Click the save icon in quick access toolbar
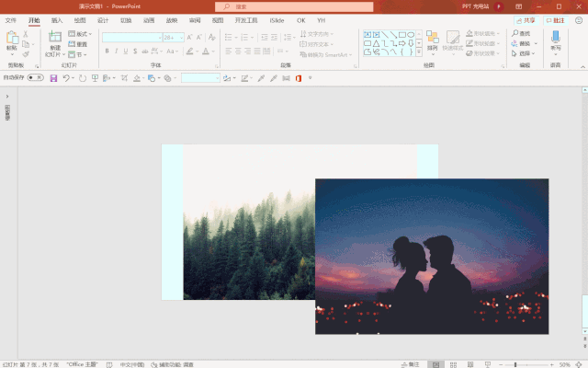Image resolution: width=588 pixels, height=368 pixels. [53, 78]
